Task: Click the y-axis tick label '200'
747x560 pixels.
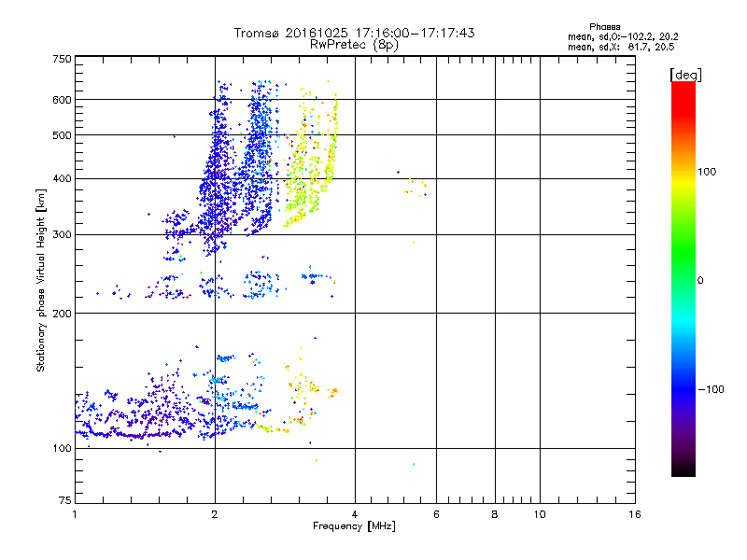Action: (x=62, y=314)
